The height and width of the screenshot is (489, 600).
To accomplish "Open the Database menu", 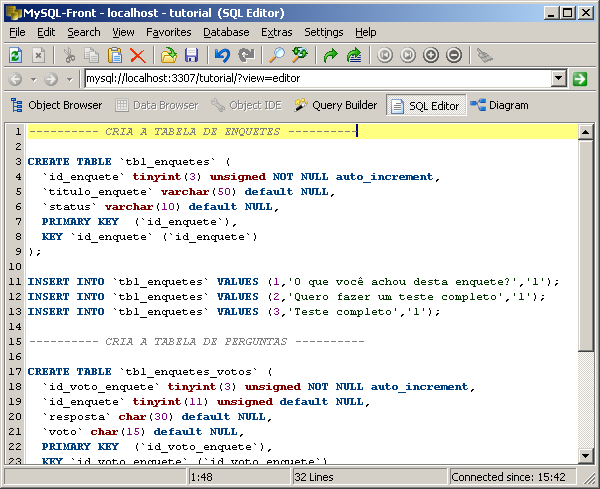I will pyautogui.click(x=226, y=32).
